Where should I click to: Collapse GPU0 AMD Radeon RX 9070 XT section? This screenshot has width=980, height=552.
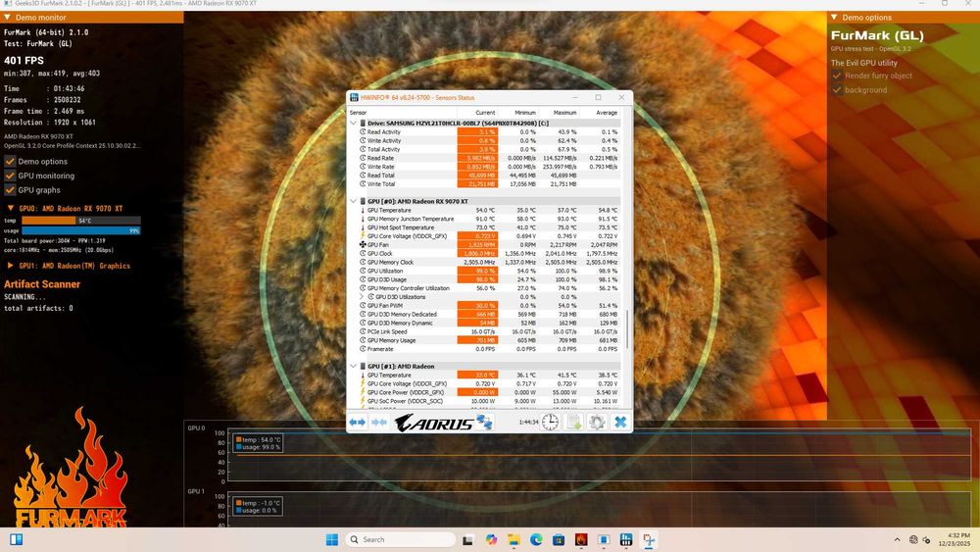pyautogui.click(x=10, y=208)
